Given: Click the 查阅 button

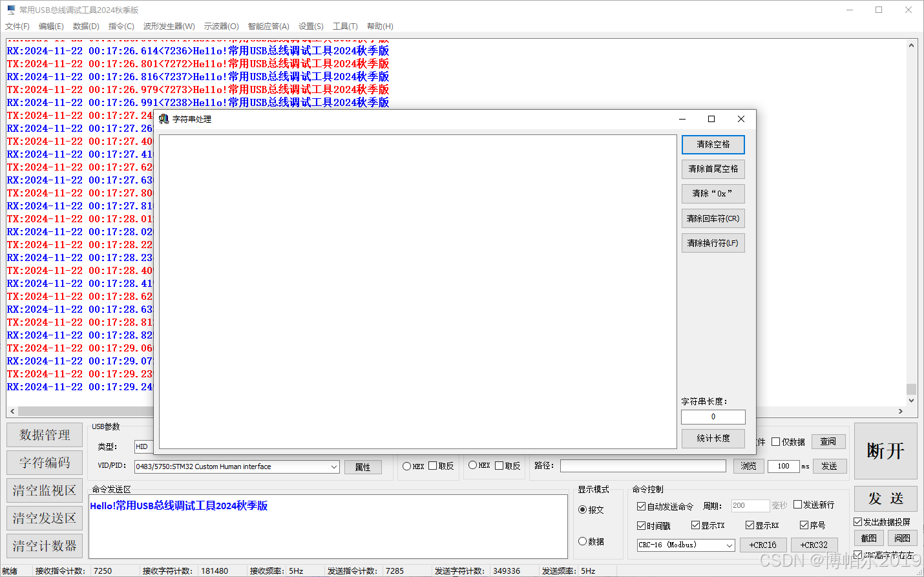Looking at the screenshot, I should pos(828,441).
